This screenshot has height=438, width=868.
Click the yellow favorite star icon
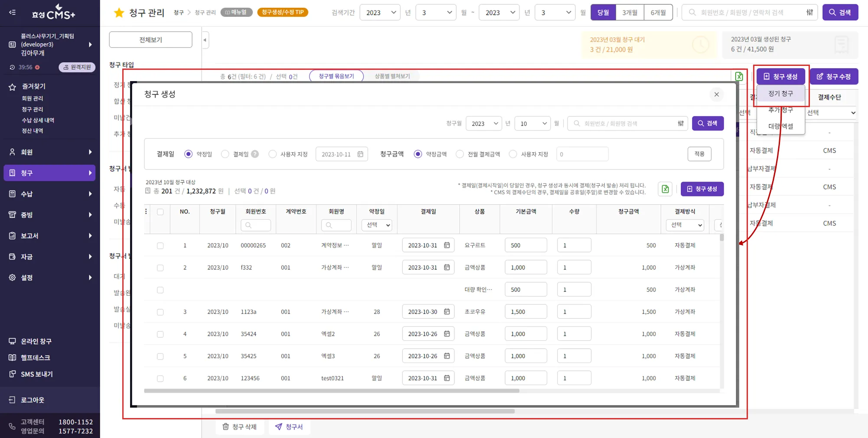(119, 13)
